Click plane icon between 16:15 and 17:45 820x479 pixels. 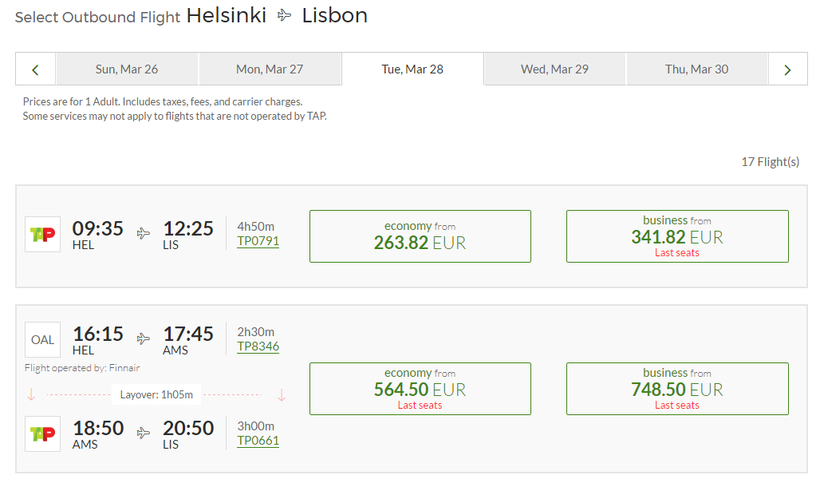click(x=144, y=338)
